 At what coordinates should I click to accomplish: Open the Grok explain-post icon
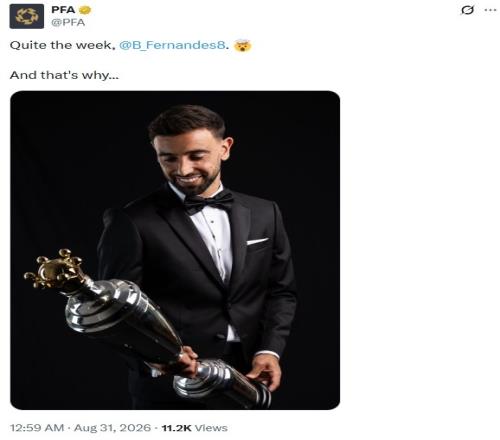pos(467,10)
